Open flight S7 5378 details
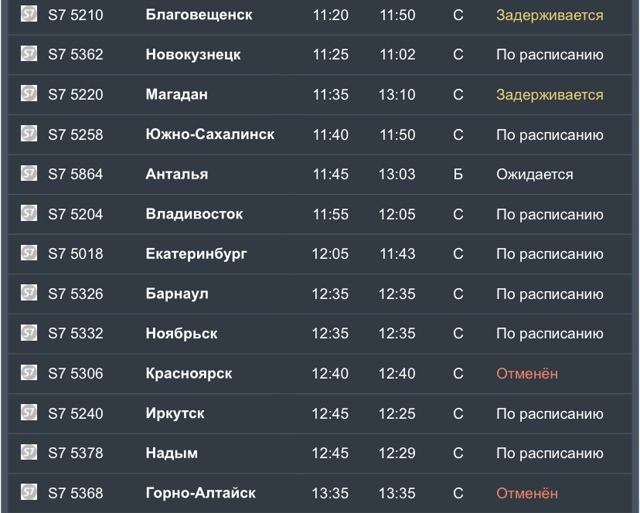Image resolution: width=640 pixels, height=513 pixels. (75, 453)
